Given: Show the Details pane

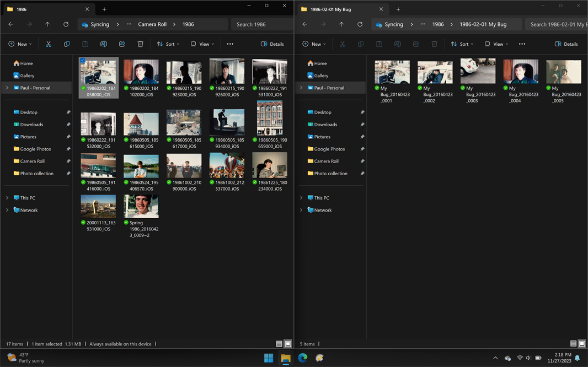Looking at the screenshot, I should [x=272, y=44].
